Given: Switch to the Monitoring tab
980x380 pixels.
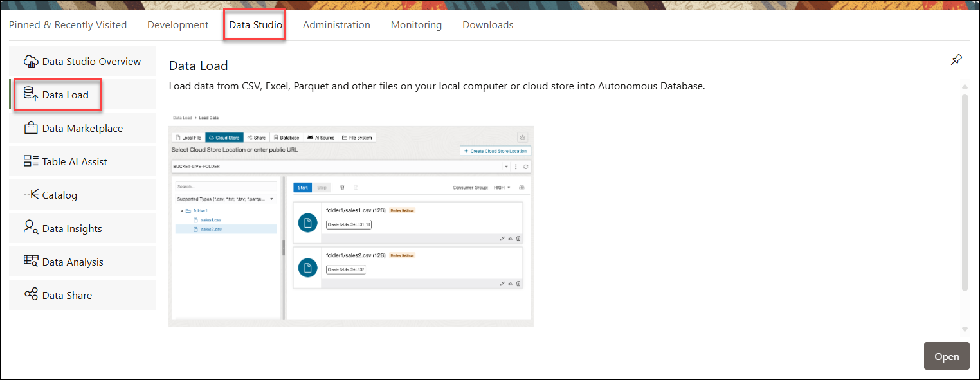Looking at the screenshot, I should coord(416,25).
